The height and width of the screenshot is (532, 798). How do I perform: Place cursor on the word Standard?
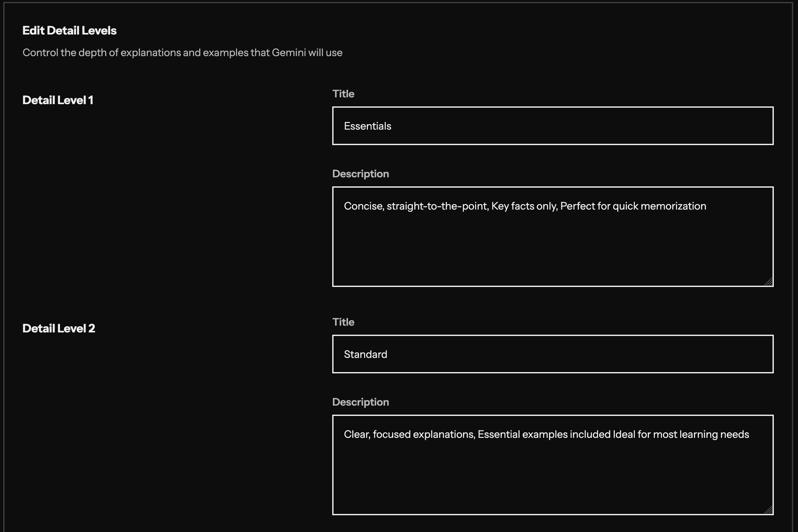[x=365, y=355]
